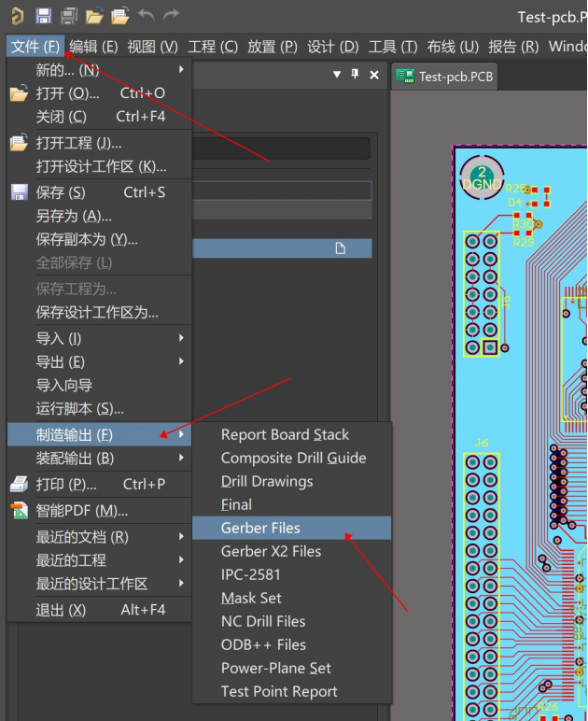
Task: Click the J6 connector label on the PCB
Action: 482,443
